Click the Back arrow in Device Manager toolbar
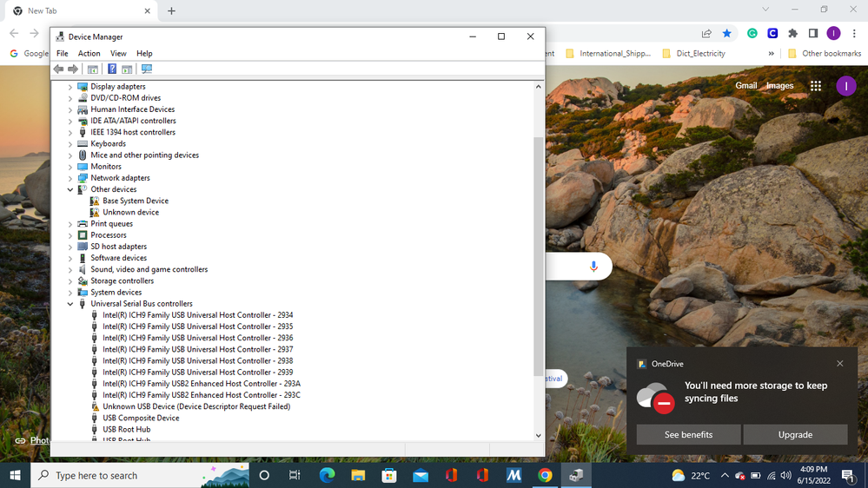 pyautogui.click(x=58, y=69)
